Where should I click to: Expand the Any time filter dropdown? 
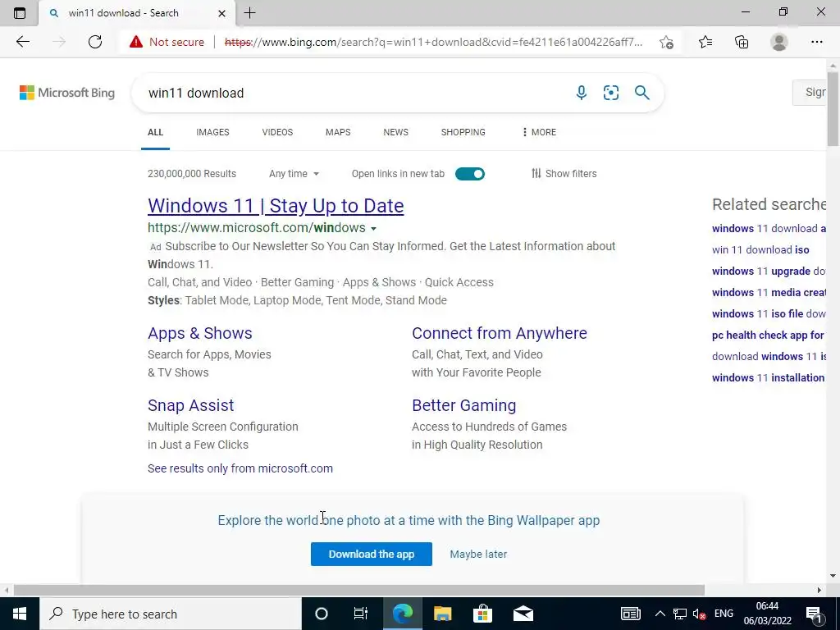point(294,174)
